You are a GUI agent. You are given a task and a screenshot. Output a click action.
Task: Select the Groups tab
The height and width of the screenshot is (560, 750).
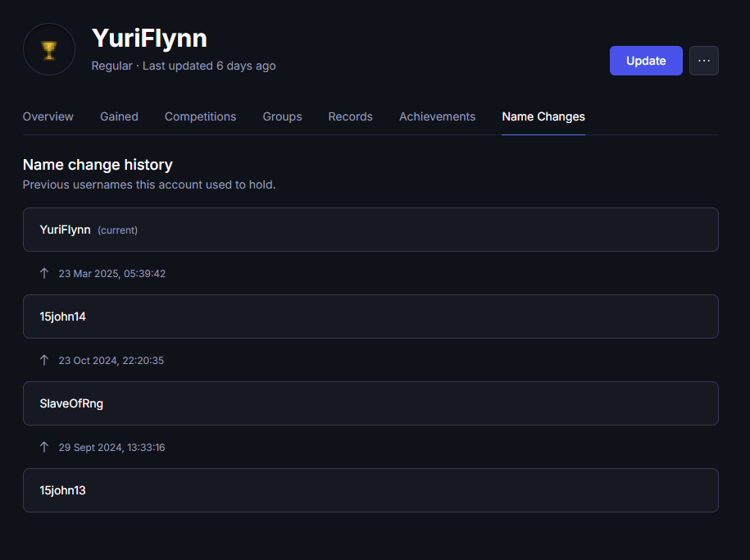pyautogui.click(x=282, y=116)
